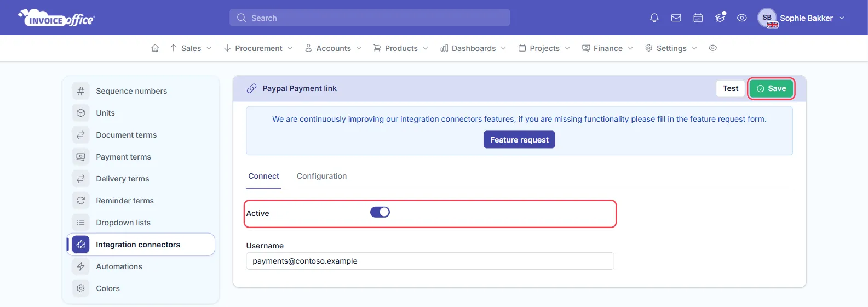This screenshot has height=307, width=868.
Task: Click the Feature request button
Action: tap(519, 140)
